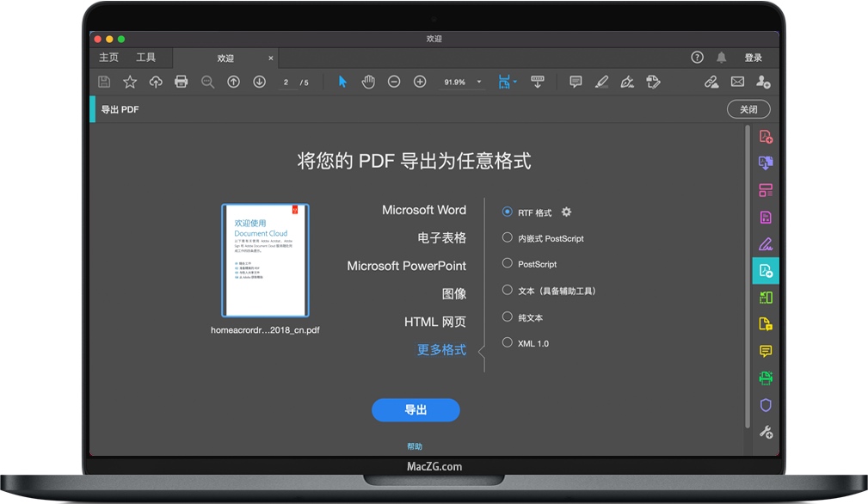Click the PDF document thumbnail preview

tap(265, 261)
